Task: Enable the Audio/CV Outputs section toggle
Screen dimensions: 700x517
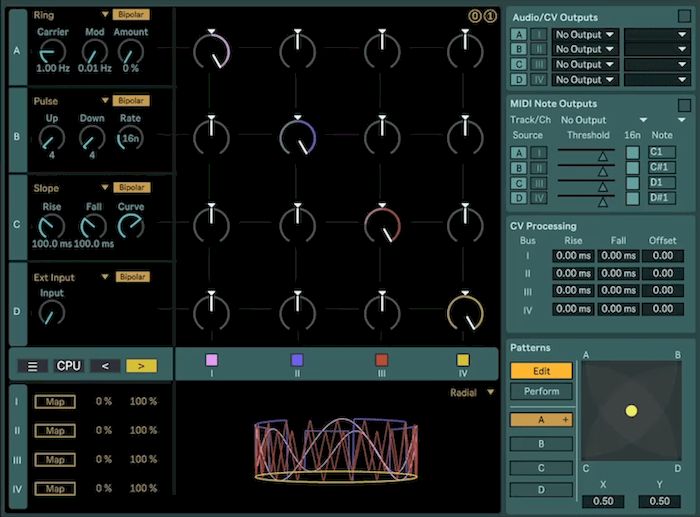Action: click(684, 18)
